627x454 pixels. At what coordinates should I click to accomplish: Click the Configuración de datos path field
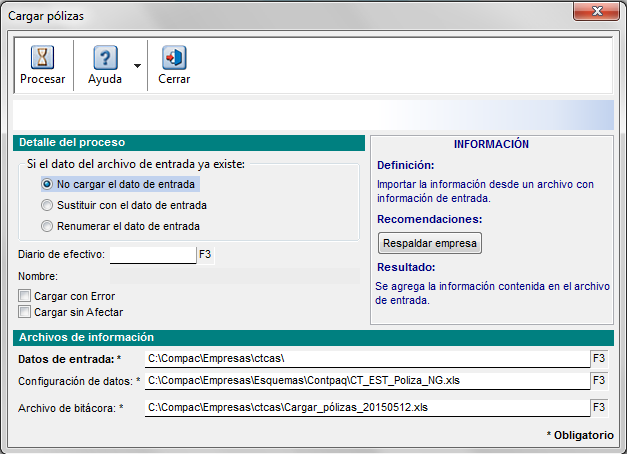coord(367,380)
